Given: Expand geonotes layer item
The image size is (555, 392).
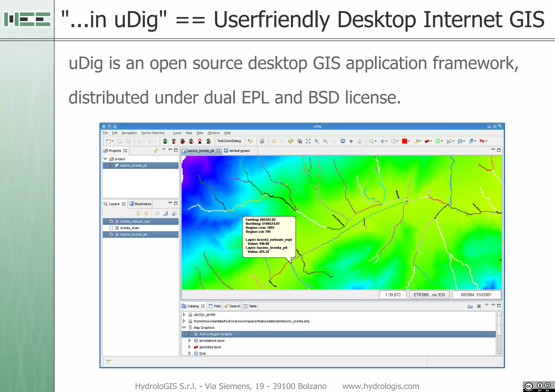Looking at the screenshot, I should tap(189, 347).
